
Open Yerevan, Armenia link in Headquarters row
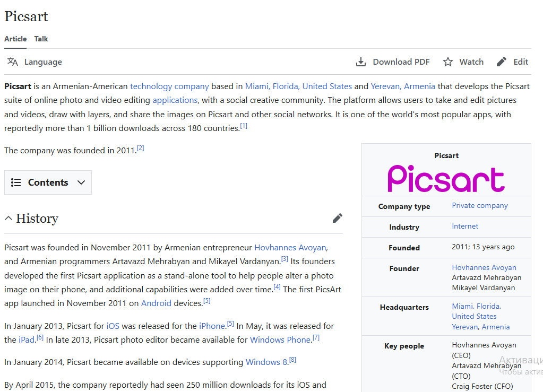[x=481, y=327]
